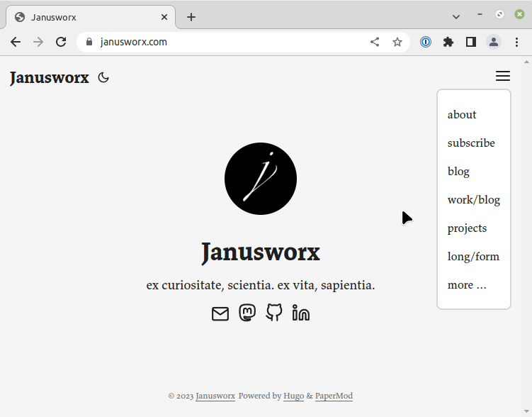
Task: Select 'blog' from the menu
Action: click(x=458, y=172)
